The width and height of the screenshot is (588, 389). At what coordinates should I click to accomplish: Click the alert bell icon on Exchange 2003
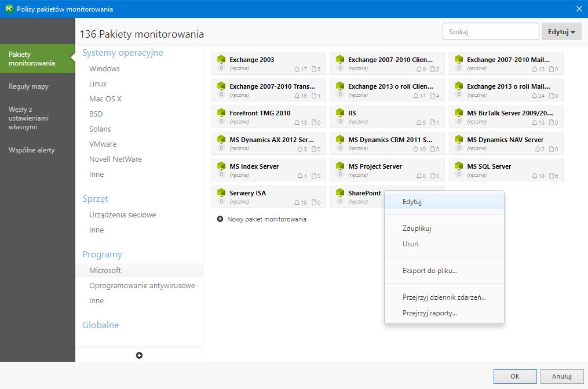pos(297,70)
